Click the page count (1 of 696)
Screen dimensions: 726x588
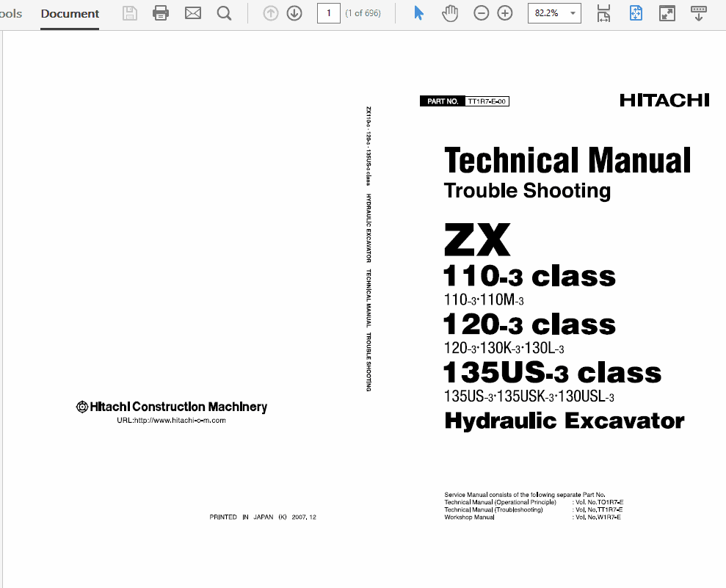[363, 13]
